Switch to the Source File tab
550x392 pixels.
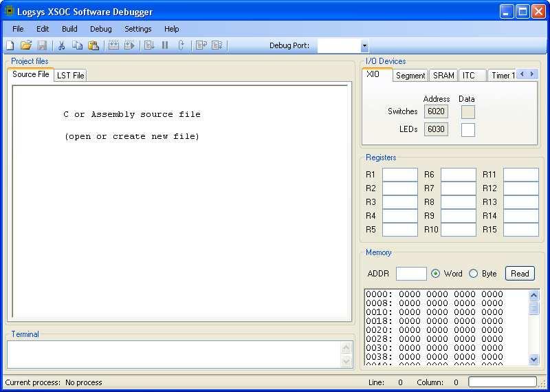pyautogui.click(x=30, y=74)
